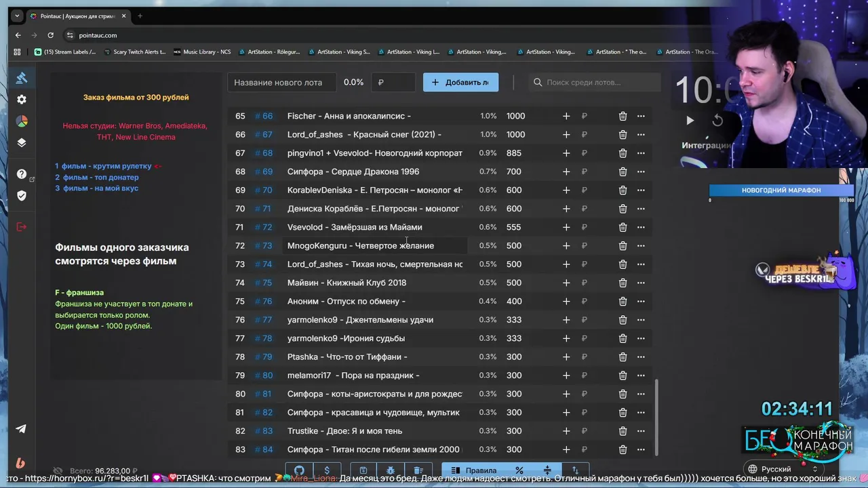Click the lots list vertical scrollbar
868x488 pixels.
[657, 417]
